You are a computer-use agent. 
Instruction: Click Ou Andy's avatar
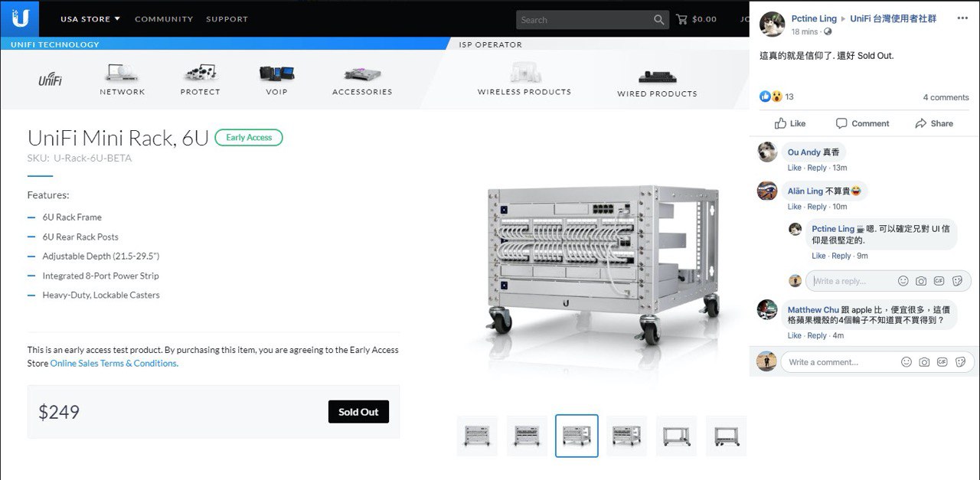(767, 152)
